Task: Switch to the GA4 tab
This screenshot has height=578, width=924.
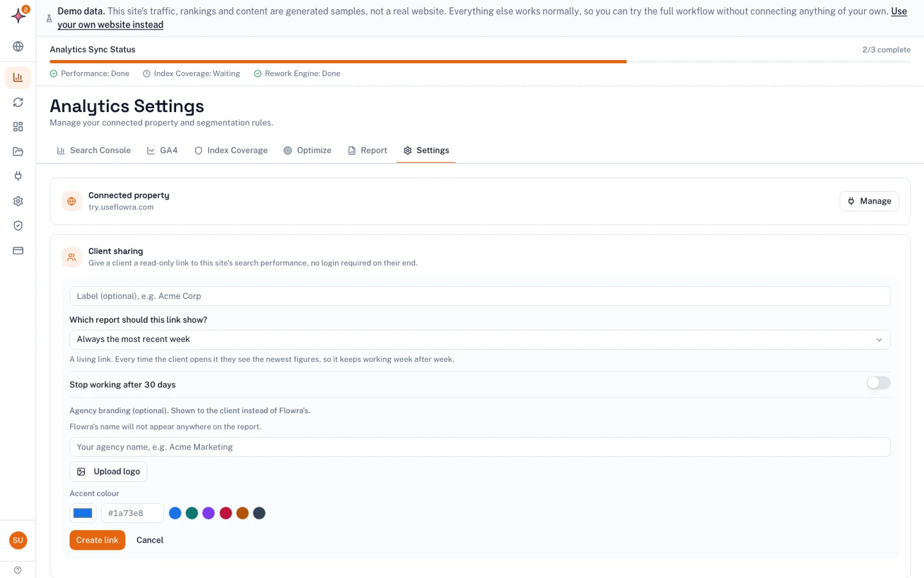Action: pyautogui.click(x=162, y=150)
